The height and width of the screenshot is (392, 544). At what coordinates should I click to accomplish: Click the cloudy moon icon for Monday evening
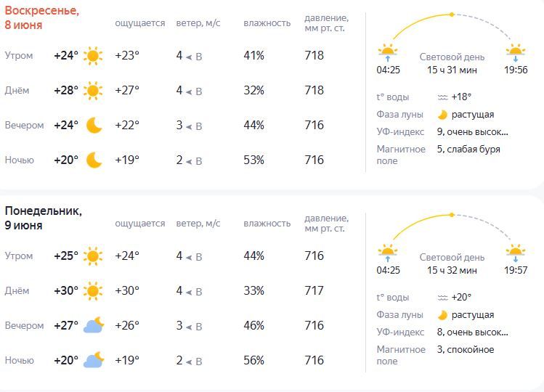(94, 325)
